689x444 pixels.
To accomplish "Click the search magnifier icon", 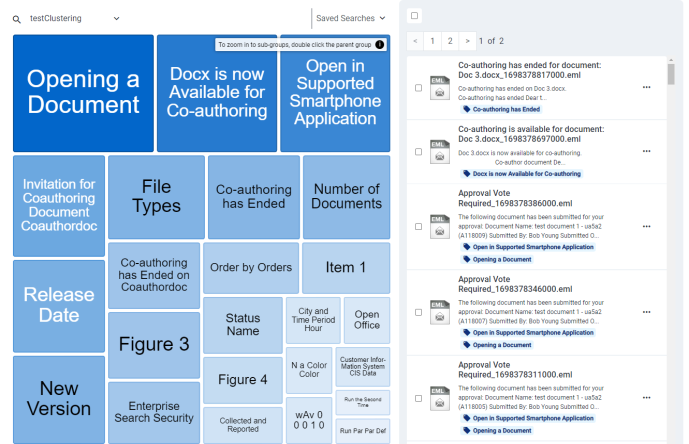I will 16,19.
